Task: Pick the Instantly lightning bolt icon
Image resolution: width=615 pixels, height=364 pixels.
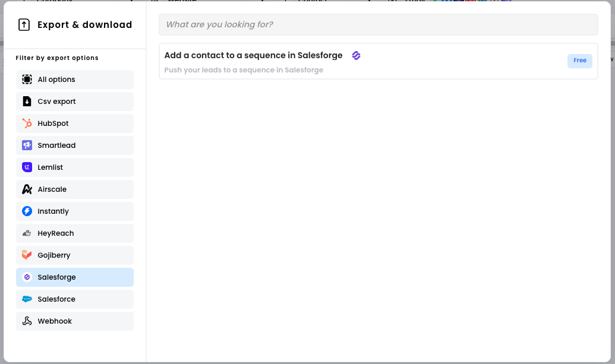Action: (x=27, y=211)
